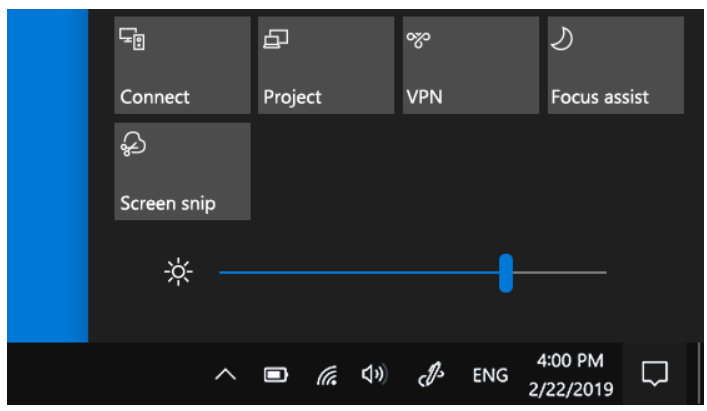
Task: Open the Connect quick action tile
Action: point(182,65)
